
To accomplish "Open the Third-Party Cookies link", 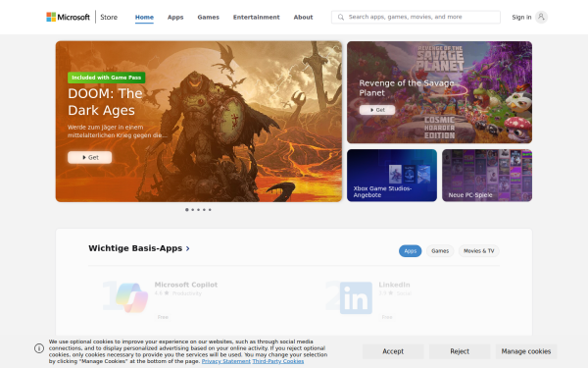I will [278, 361].
